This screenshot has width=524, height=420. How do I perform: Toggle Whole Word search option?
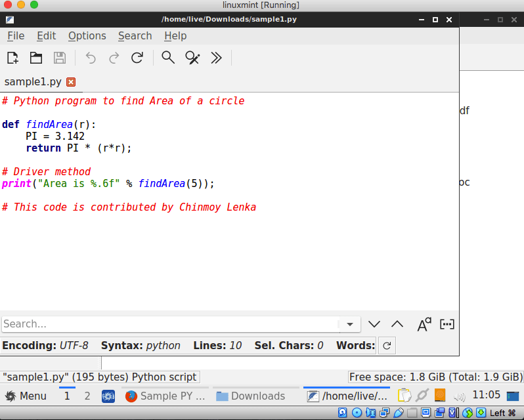[x=447, y=324]
